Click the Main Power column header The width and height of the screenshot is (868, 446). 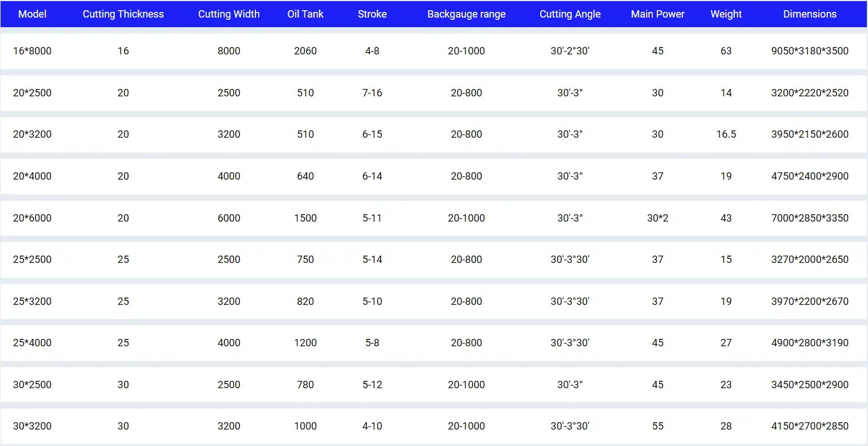tap(658, 14)
